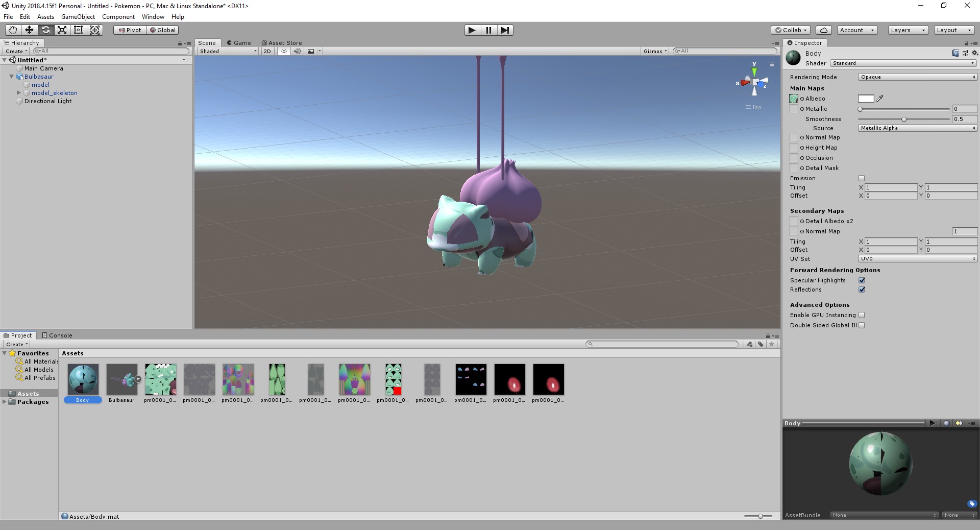Pause the game playback
The image size is (980, 530).
click(488, 30)
